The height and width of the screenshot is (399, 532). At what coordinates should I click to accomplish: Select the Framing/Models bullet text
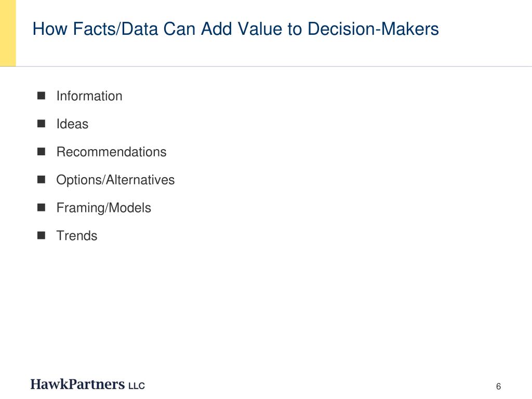click(103, 208)
